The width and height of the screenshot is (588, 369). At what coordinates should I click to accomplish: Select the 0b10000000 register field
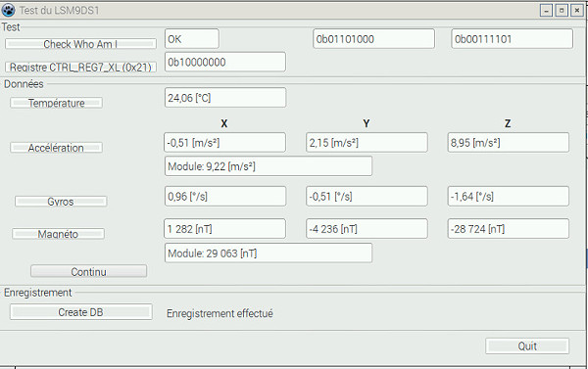click(225, 62)
